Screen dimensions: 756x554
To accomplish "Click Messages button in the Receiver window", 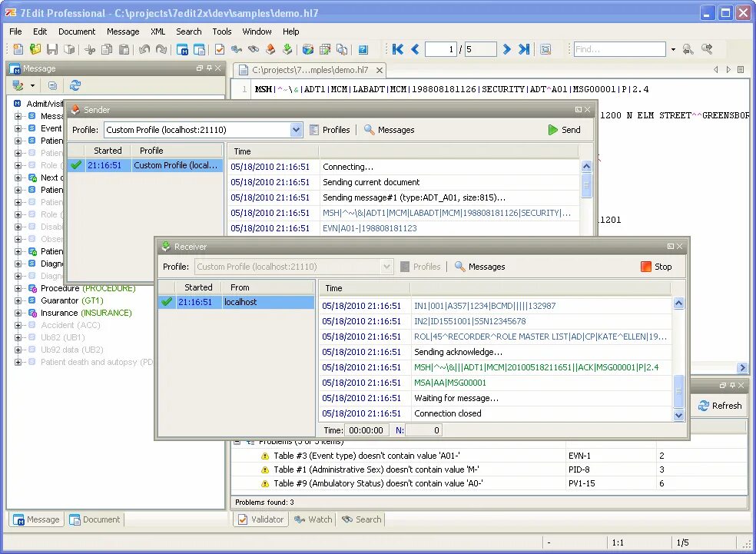I will pyautogui.click(x=479, y=267).
